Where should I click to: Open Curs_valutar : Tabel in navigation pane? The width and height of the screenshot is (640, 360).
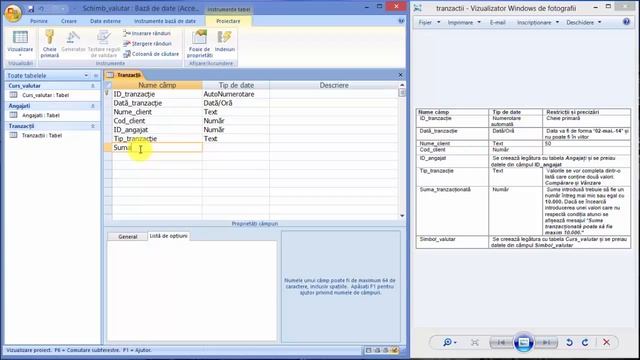(x=45, y=95)
